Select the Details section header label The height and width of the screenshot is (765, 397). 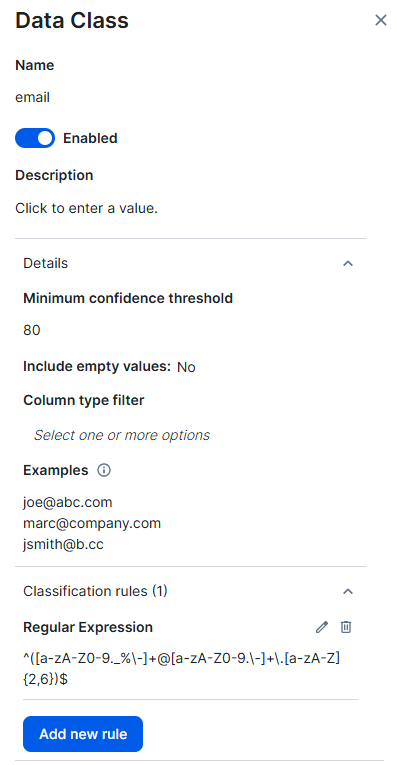click(x=45, y=263)
